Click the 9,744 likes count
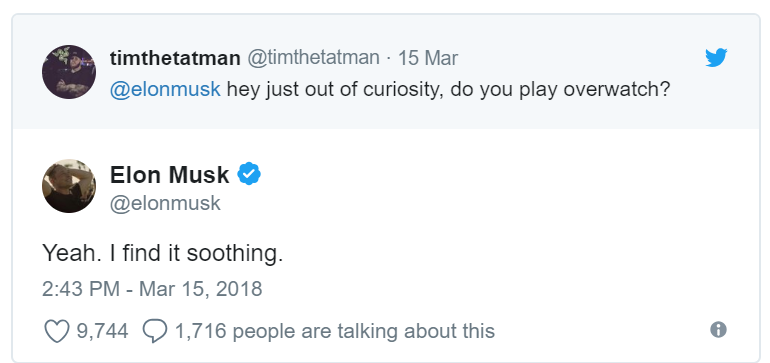This screenshot has height=363, width=770. 102,331
